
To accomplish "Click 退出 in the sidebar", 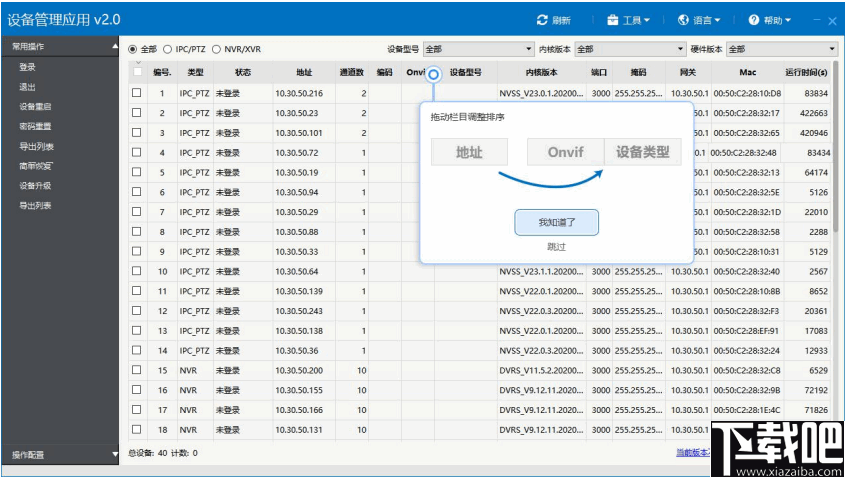I will (x=28, y=87).
